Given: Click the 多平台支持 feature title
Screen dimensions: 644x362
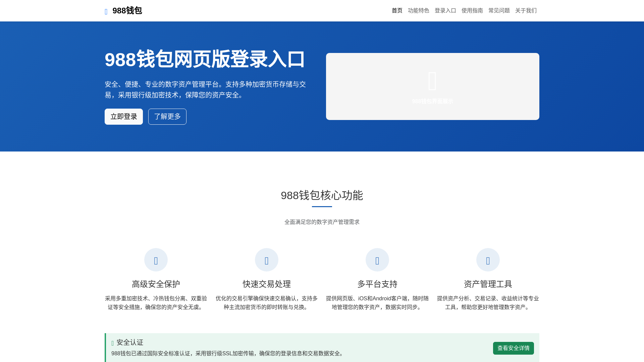Looking at the screenshot, I should click(x=377, y=284).
